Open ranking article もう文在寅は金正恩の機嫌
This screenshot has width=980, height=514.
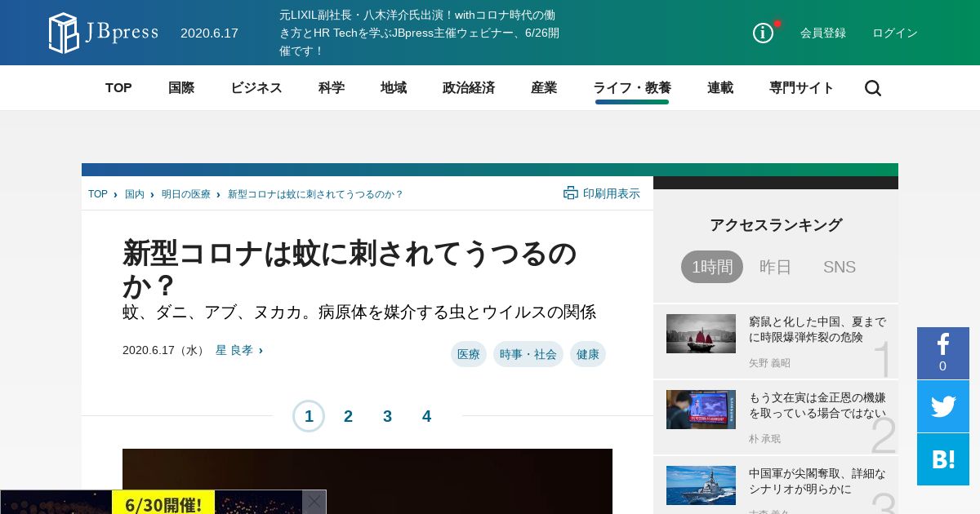(817, 405)
